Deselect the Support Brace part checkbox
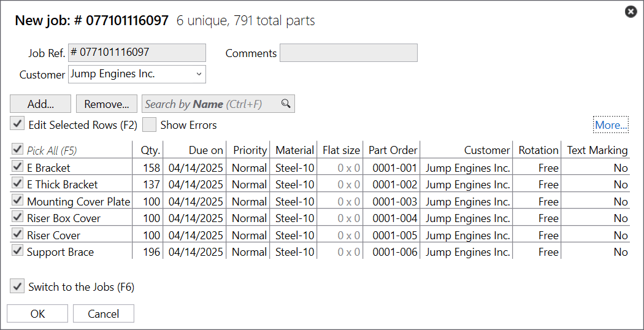This screenshot has width=644, height=330. click(x=17, y=251)
